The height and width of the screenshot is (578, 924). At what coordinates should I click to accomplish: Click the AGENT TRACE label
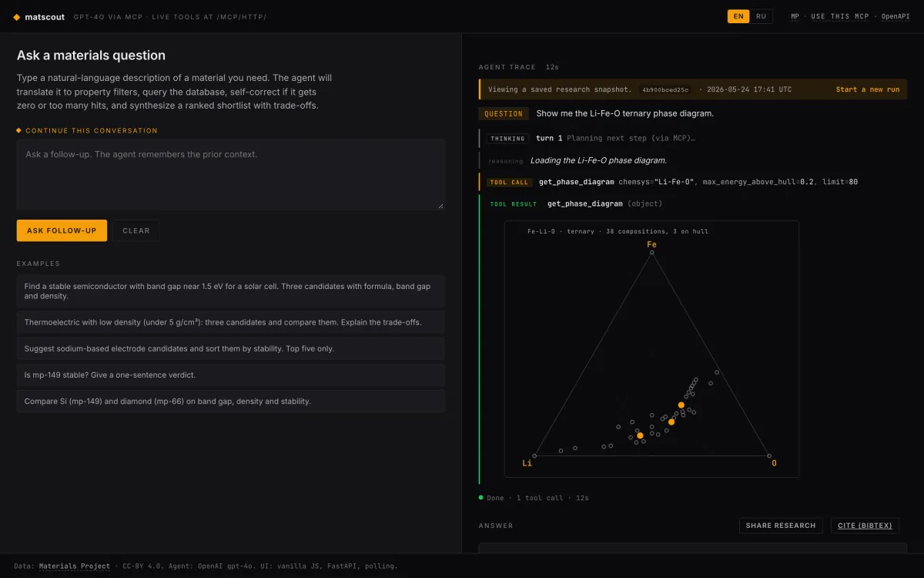coord(507,67)
